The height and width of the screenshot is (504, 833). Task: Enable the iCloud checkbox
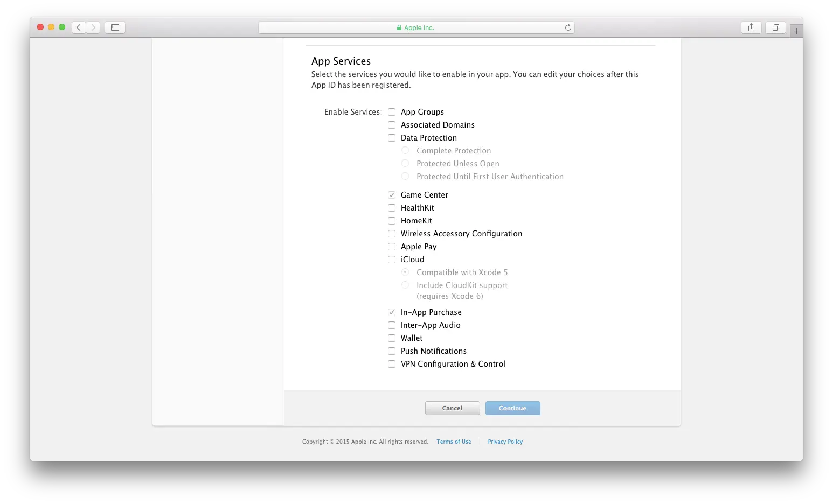[392, 260]
